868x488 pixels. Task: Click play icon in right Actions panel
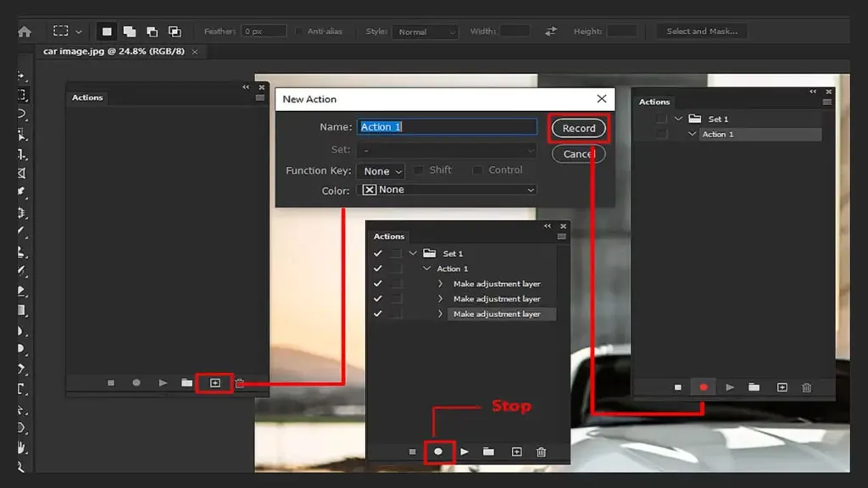point(730,387)
